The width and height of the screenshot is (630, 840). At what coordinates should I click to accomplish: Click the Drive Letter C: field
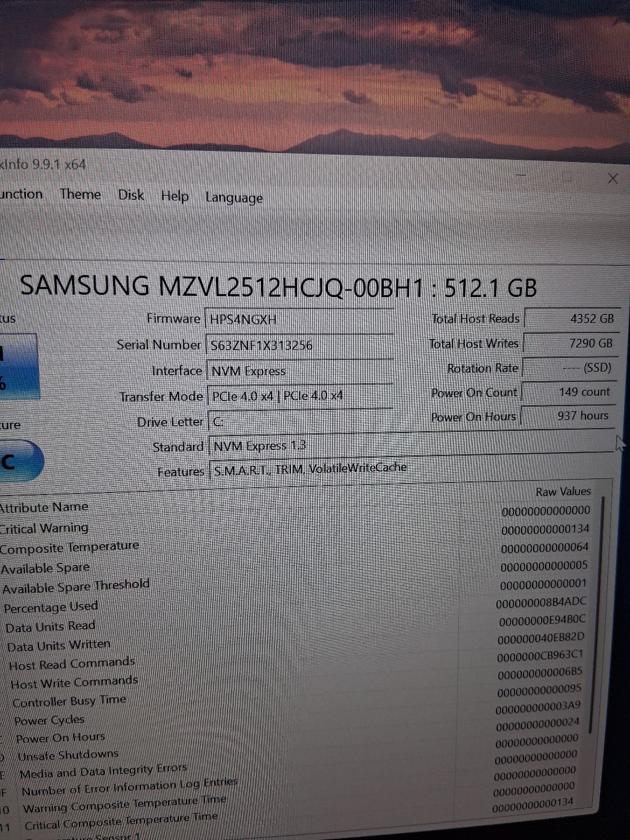302,421
